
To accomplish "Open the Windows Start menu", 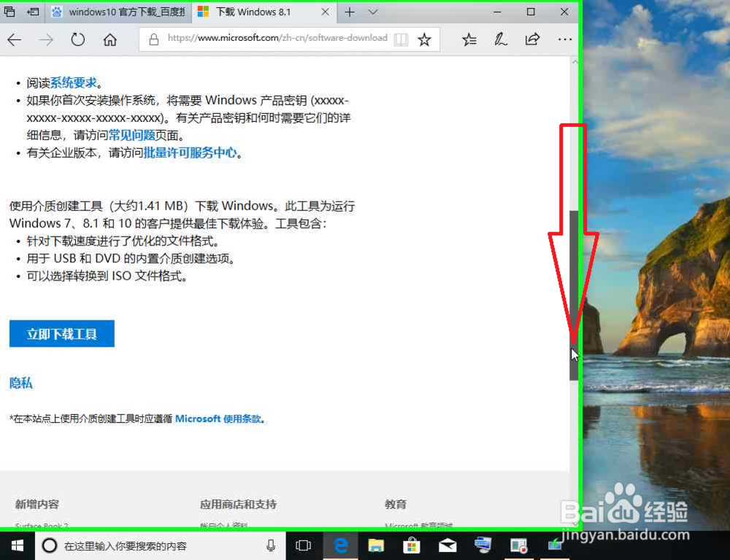I will click(x=18, y=545).
